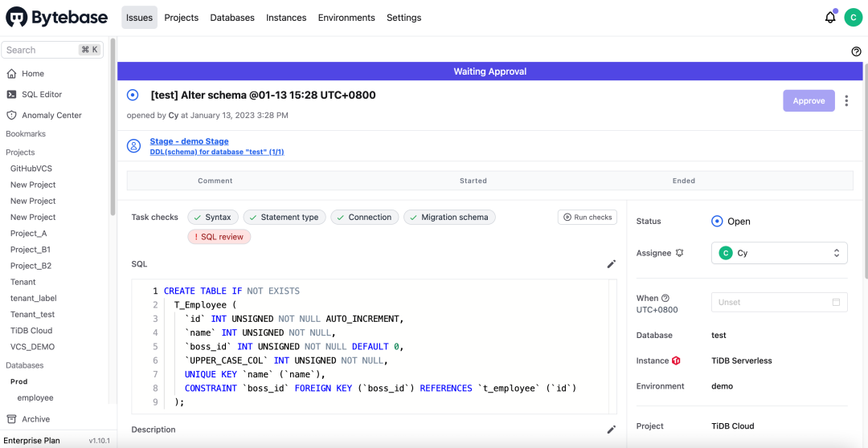This screenshot has width=868, height=448.
Task: Open SQL Editor from the sidebar
Action: coord(42,95)
